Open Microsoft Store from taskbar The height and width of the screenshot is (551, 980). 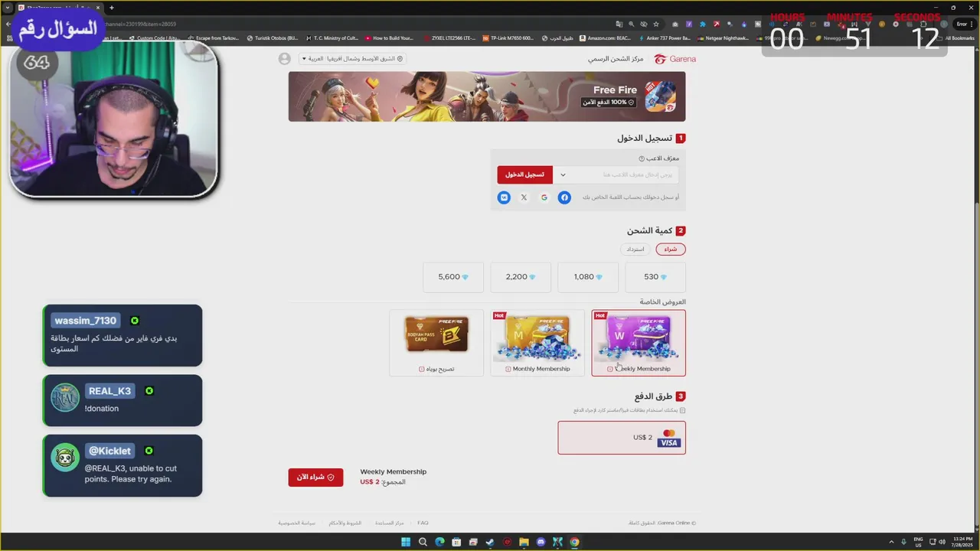point(456,542)
